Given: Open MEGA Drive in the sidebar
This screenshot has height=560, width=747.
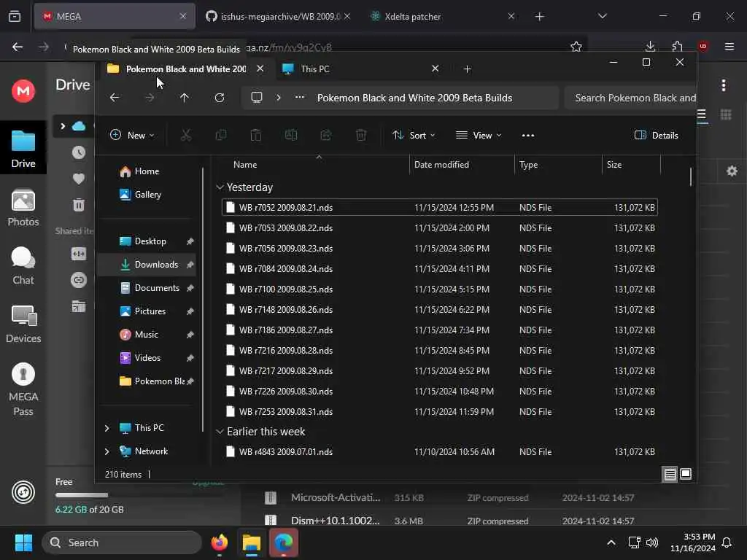Looking at the screenshot, I should 23,148.
